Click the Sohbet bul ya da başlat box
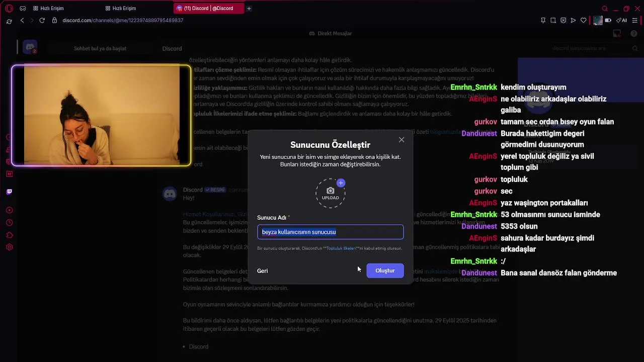Image resolution: width=644 pixels, height=362 pixels. coord(100,49)
